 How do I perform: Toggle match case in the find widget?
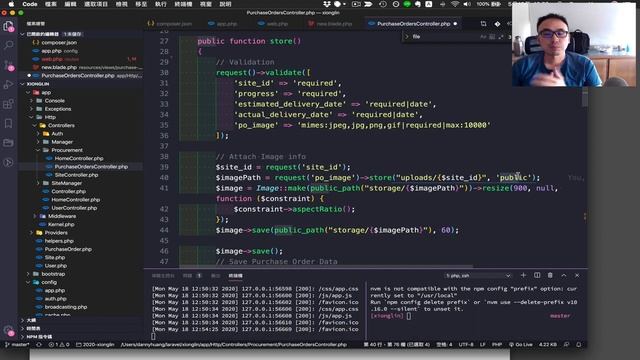click(x=483, y=37)
